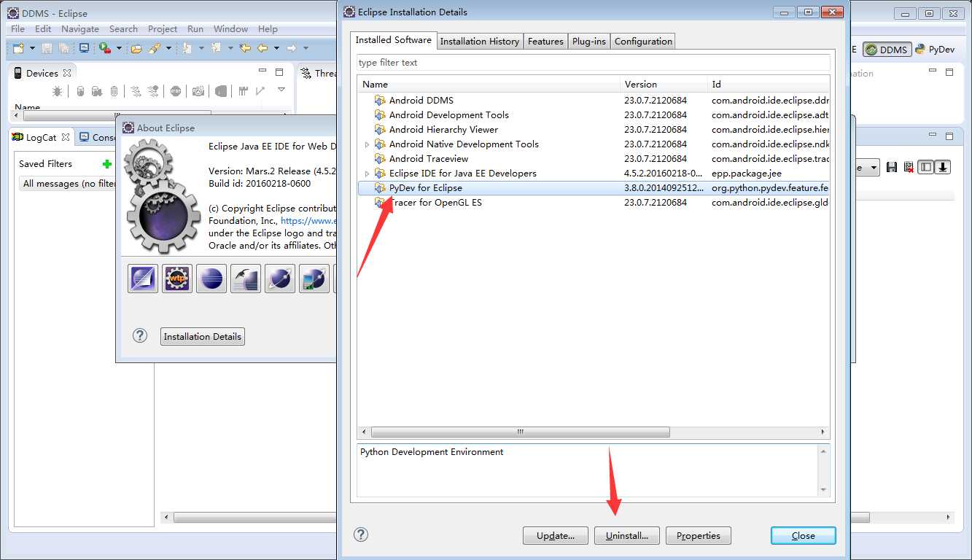
Task: Switch to the Installation History tab
Action: [480, 41]
